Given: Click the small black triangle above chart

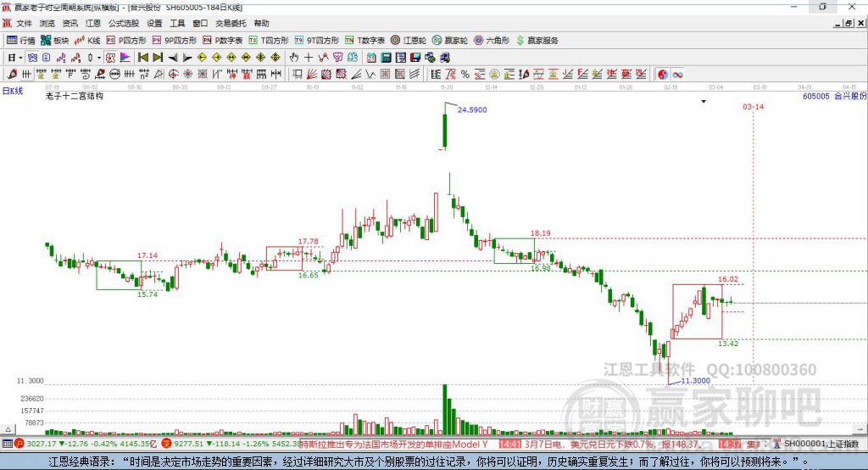Looking at the screenshot, I should pyautogui.click(x=704, y=102).
